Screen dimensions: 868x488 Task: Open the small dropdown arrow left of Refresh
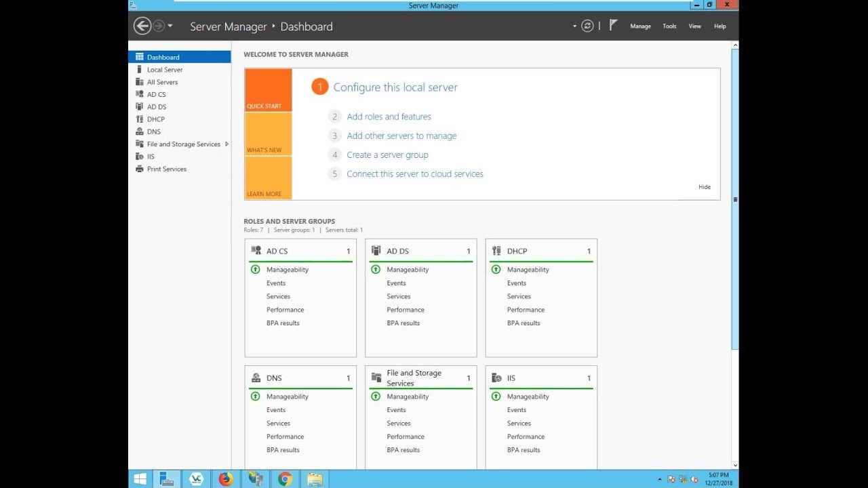click(574, 26)
